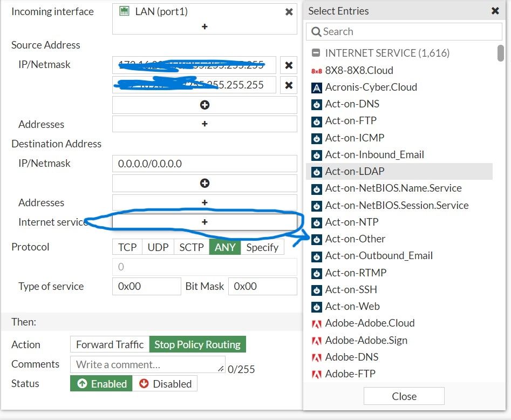Edit Type of service 0x00 field

pos(147,286)
